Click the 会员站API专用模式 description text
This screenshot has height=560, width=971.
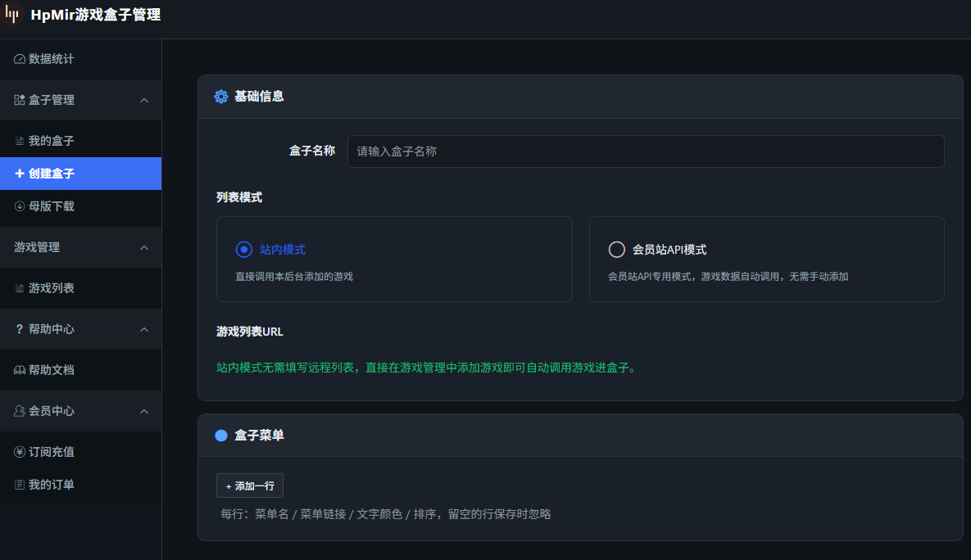coord(728,277)
